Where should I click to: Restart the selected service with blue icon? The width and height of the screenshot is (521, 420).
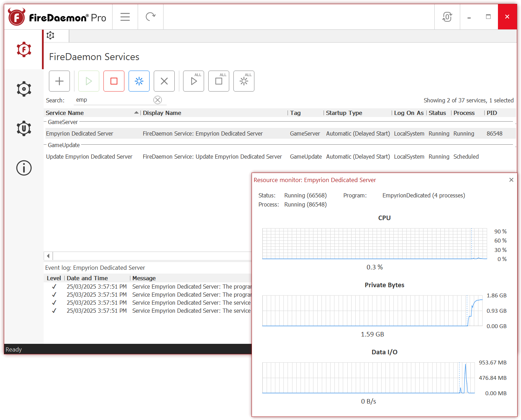[x=139, y=81]
